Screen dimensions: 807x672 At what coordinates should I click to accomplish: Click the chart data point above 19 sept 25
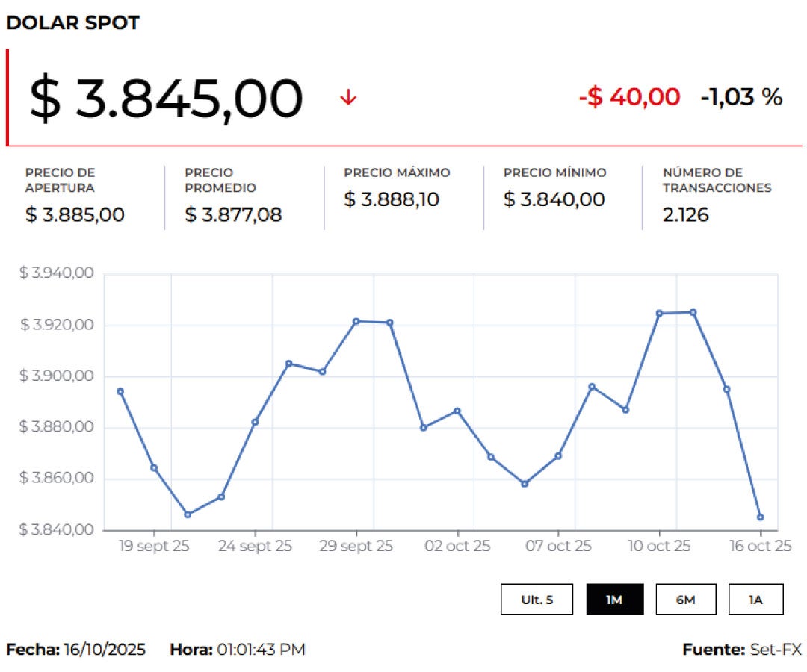[154, 467]
